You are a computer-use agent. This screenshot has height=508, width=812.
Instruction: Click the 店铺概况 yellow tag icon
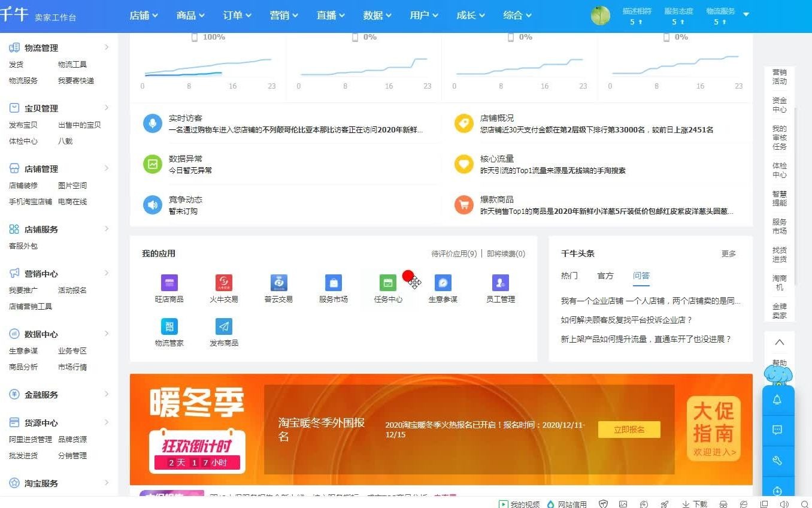pyautogui.click(x=464, y=123)
